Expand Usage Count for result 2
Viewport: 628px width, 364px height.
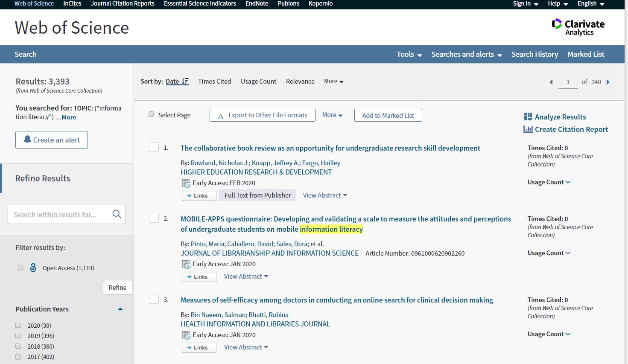[x=549, y=253]
